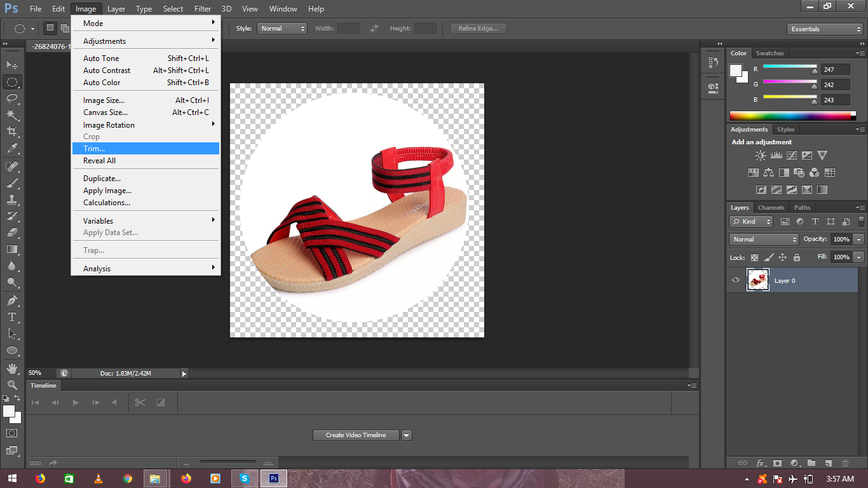This screenshot has width=868, height=488.
Task: Switch to the Swatches tab
Action: pyautogui.click(x=770, y=53)
